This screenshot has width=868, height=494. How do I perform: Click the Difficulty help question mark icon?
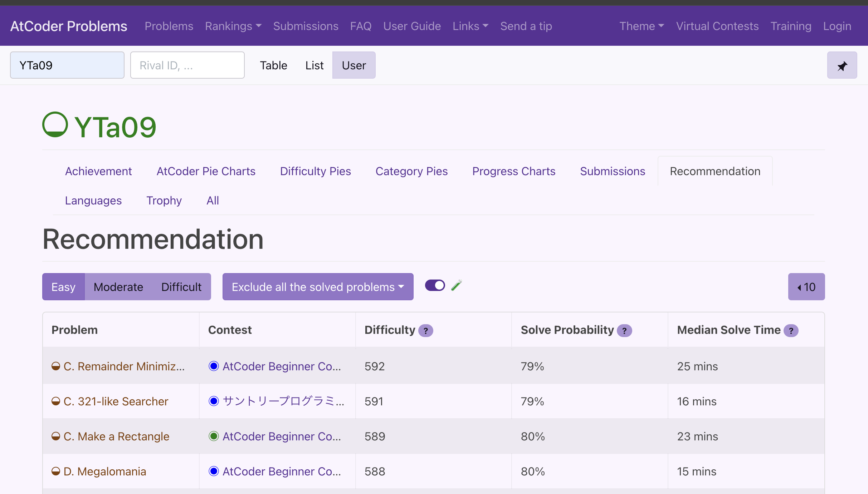click(x=426, y=331)
